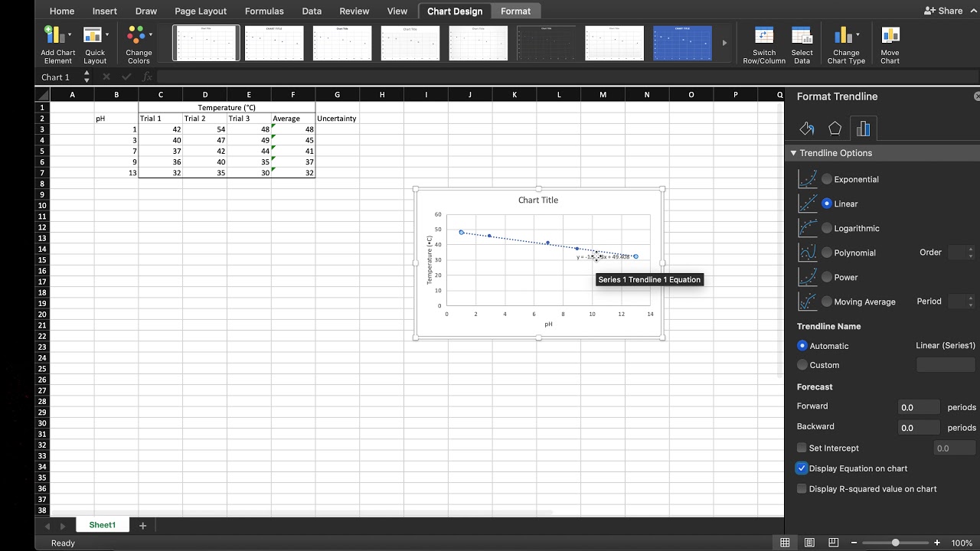Select the Uncertainty header cell

[x=337, y=119]
